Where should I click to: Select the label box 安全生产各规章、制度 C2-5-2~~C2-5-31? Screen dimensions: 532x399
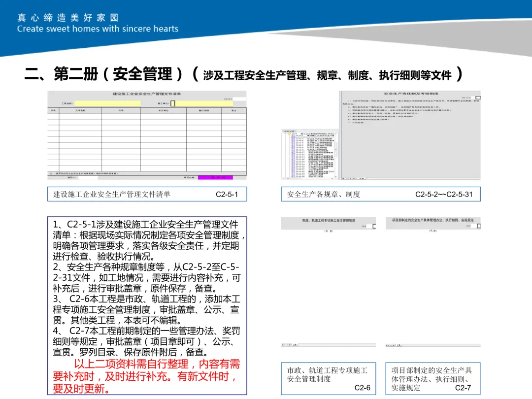(x=381, y=194)
